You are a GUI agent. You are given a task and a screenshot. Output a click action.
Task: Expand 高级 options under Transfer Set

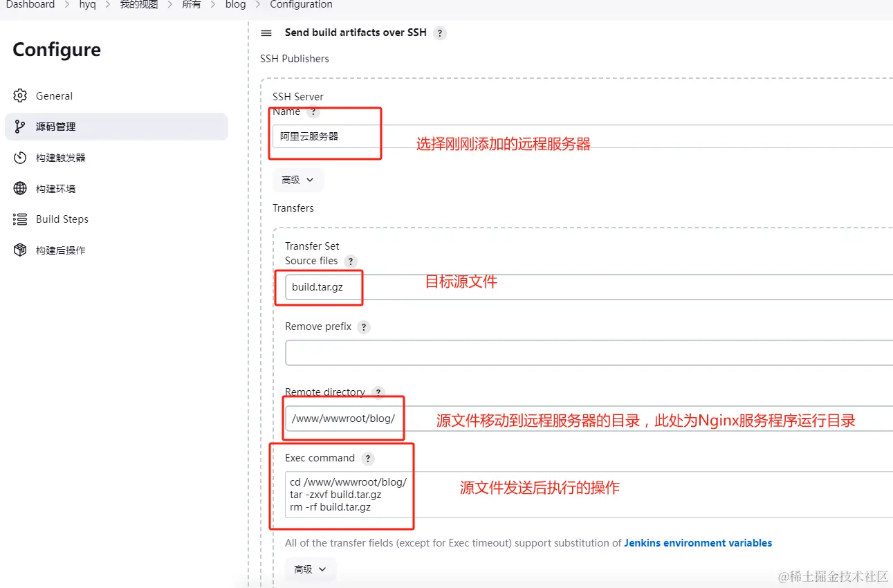click(x=311, y=569)
